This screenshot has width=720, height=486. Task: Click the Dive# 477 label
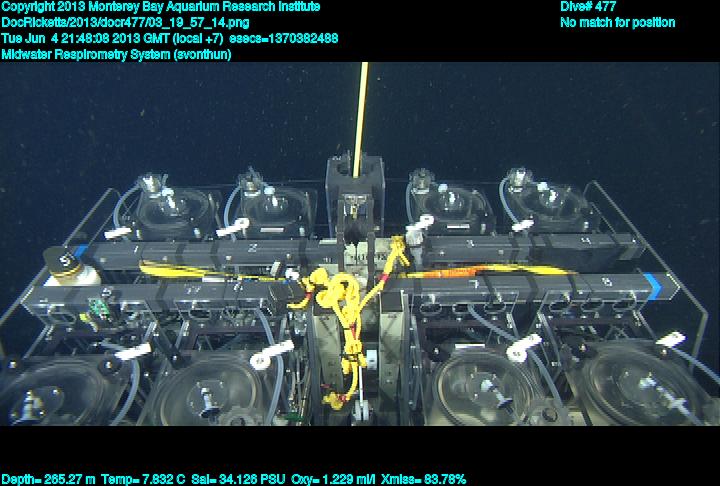[588, 7]
